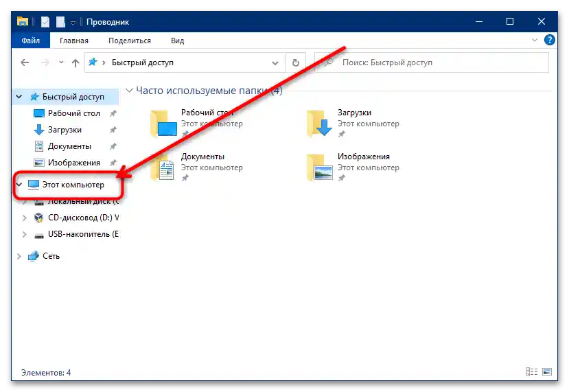Switch to the Главная ribbon tab
The image size is (569, 392).
point(74,41)
